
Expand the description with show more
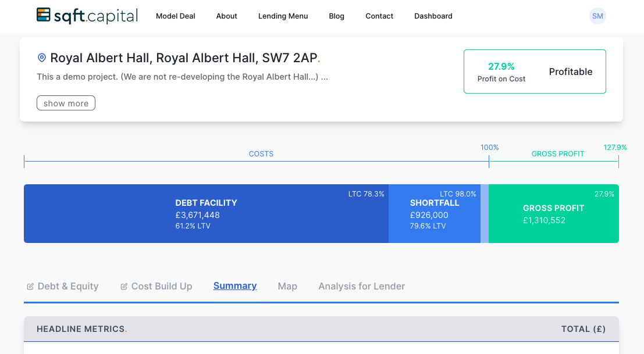tap(66, 103)
